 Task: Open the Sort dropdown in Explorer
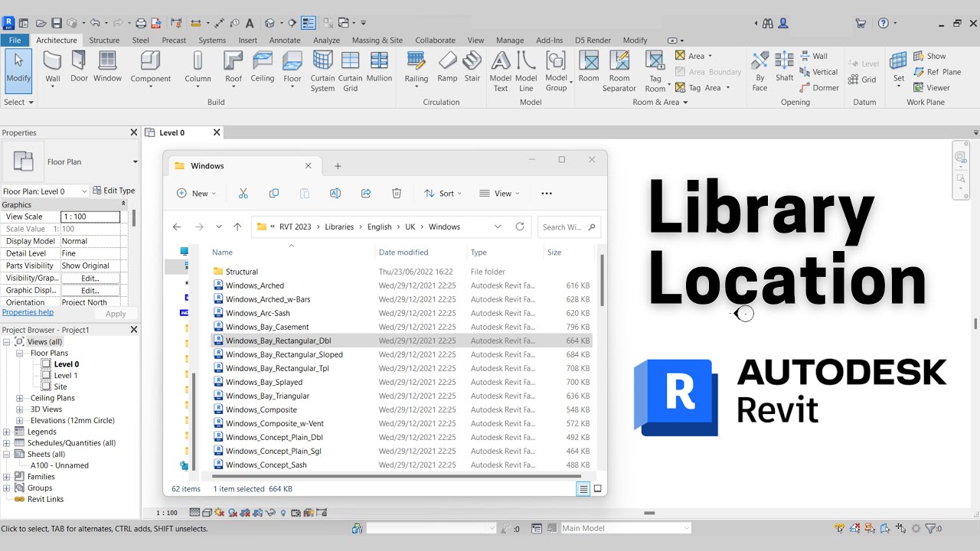(443, 194)
